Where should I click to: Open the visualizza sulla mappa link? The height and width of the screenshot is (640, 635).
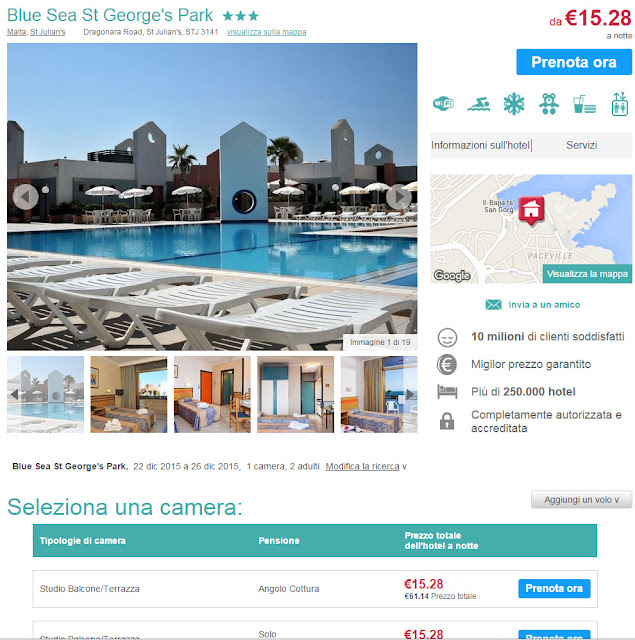click(x=266, y=32)
